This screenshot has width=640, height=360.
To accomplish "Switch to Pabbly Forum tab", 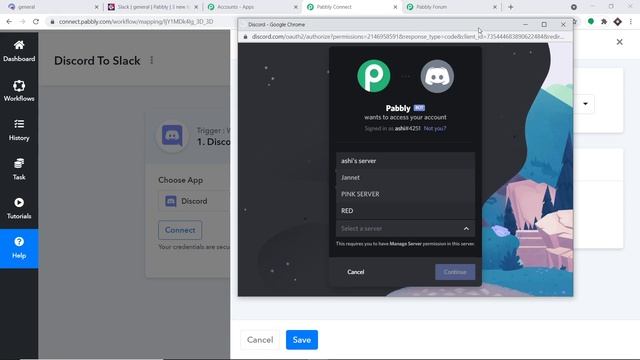I will (451, 7).
